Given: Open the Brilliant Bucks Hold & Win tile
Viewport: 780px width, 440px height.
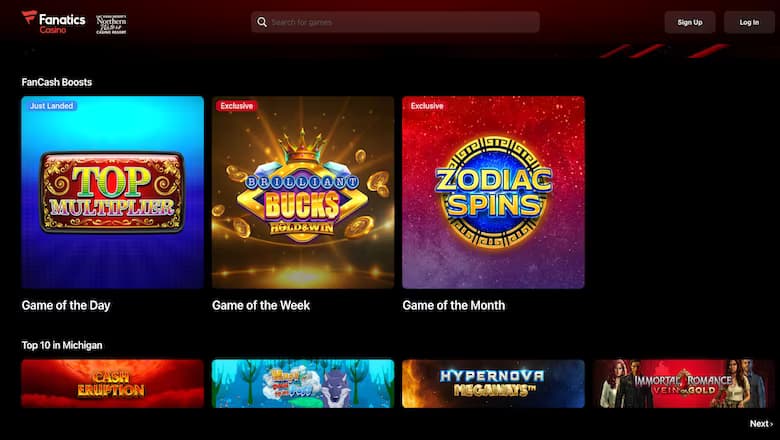Looking at the screenshot, I should coord(303,192).
